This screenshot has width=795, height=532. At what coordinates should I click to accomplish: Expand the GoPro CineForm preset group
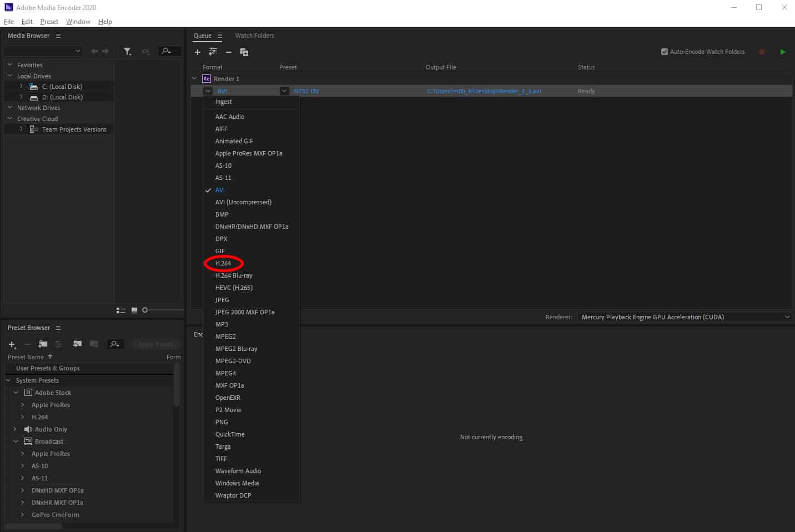(22, 515)
